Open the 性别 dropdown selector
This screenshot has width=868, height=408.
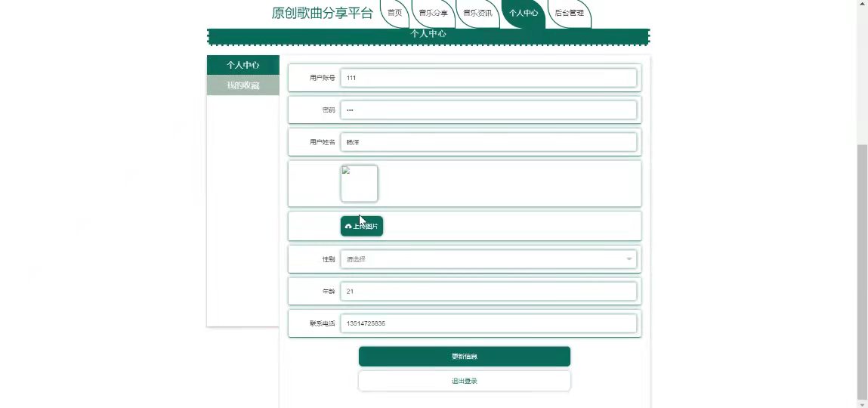pos(488,259)
